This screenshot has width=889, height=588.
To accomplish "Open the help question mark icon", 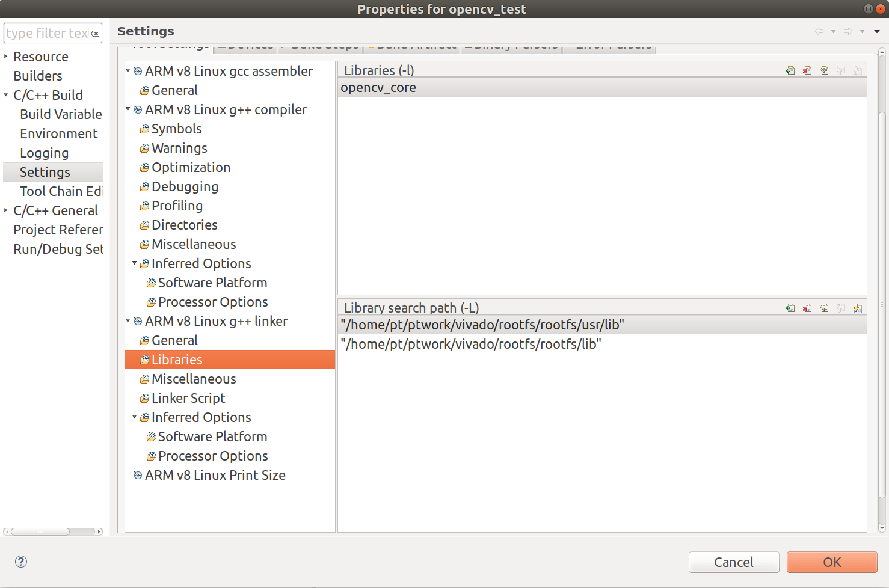I will coord(20,562).
